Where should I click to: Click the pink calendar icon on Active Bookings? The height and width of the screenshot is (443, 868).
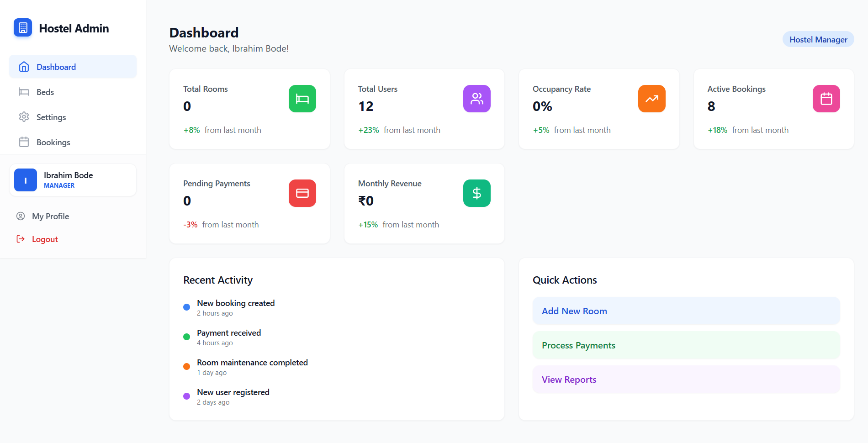[826, 98]
